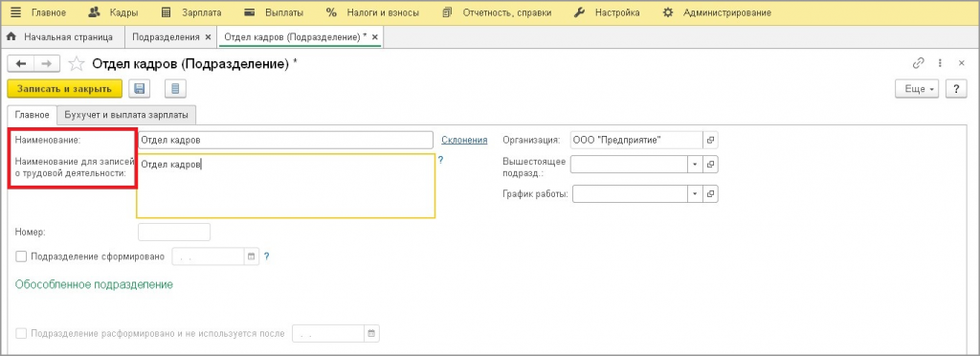
Task: Click the disbanded date input field
Action: (328, 334)
